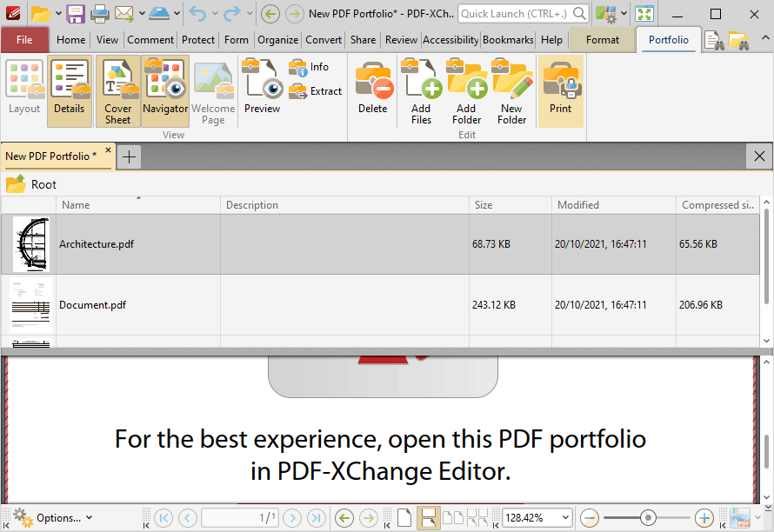
Task: Redo the last action
Action: coord(231,14)
